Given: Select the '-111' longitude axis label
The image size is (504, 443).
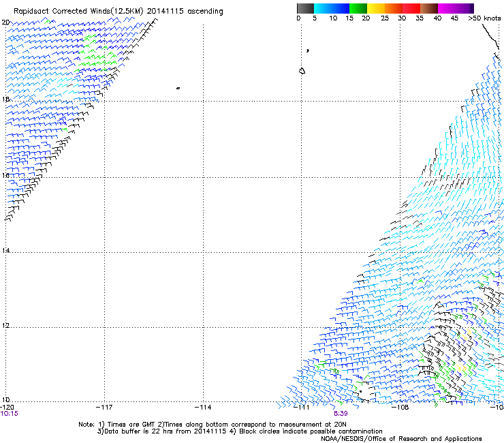Looking at the screenshot, I should tap(302, 408).
